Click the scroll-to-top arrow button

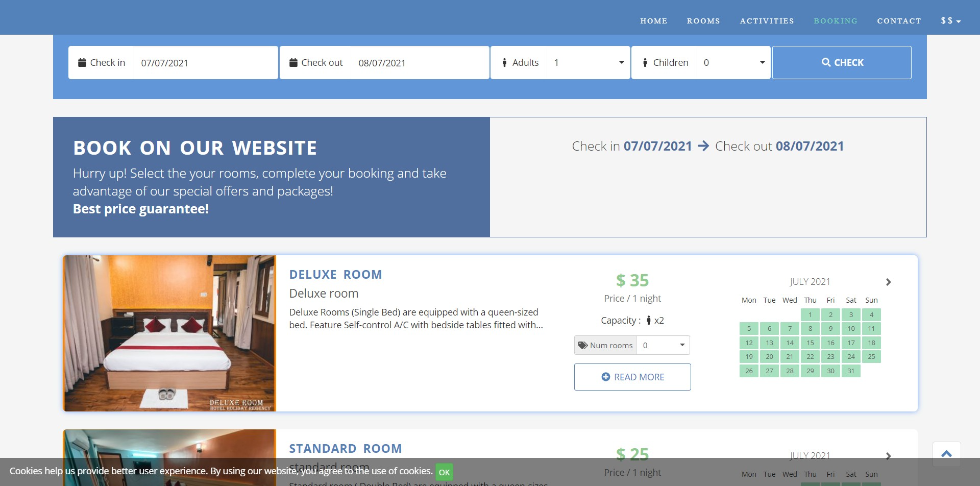pos(946,454)
